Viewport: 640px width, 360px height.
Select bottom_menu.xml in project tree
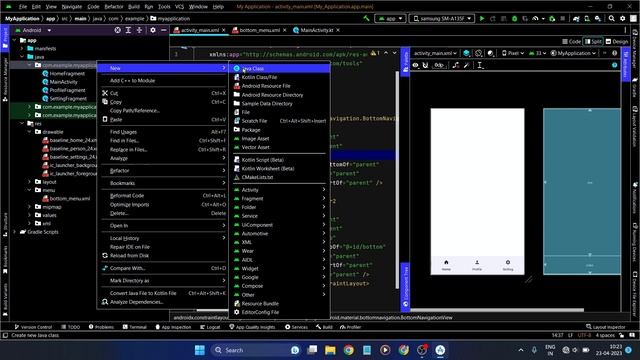point(69,199)
